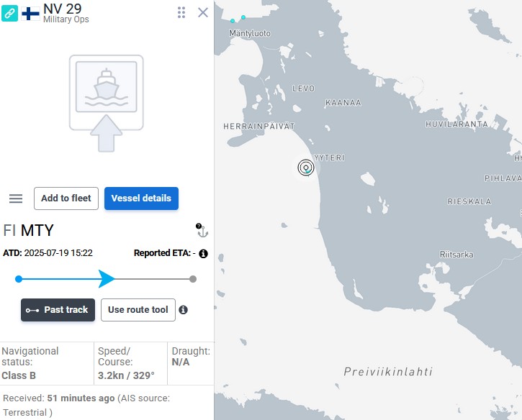Open Vessel details
This screenshot has height=420, width=522.
[x=141, y=198]
